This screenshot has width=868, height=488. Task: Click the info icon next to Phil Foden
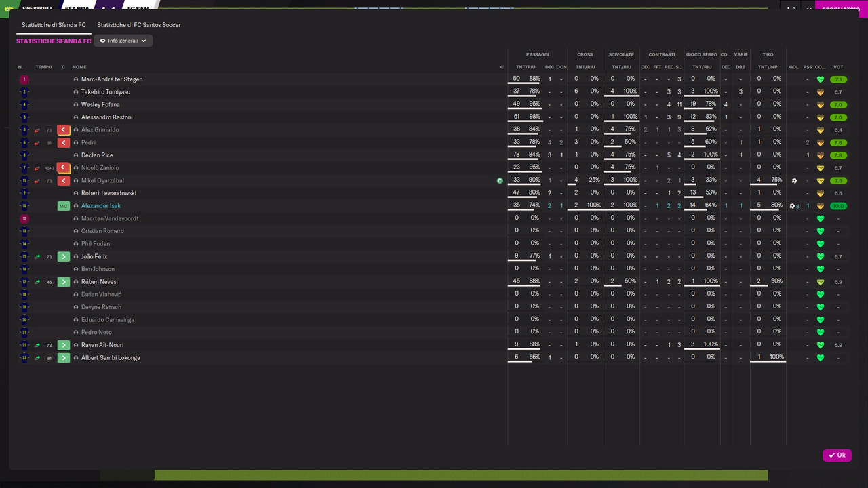click(x=76, y=244)
